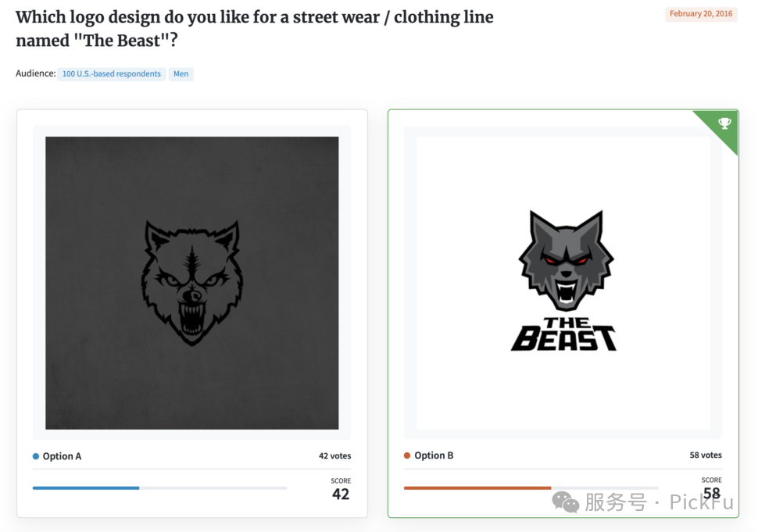The width and height of the screenshot is (758, 532).
Task: Click the orange dot beside Option B
Action: click(x=407, y=455)
